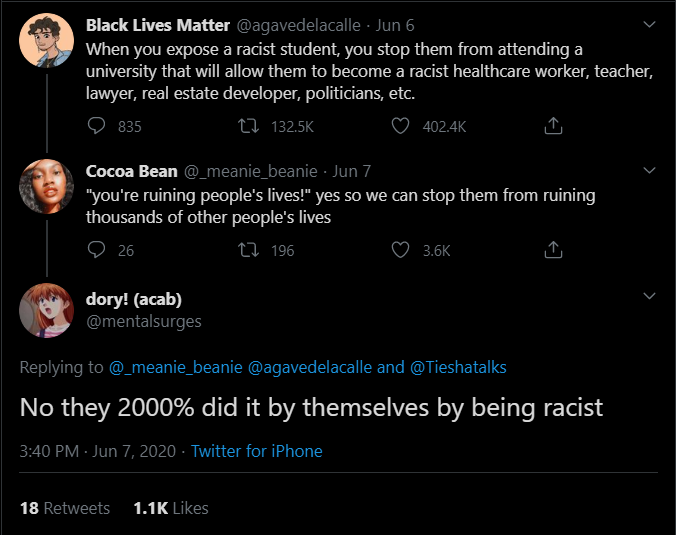View the 1.1K Likes list

click(170, 508)
